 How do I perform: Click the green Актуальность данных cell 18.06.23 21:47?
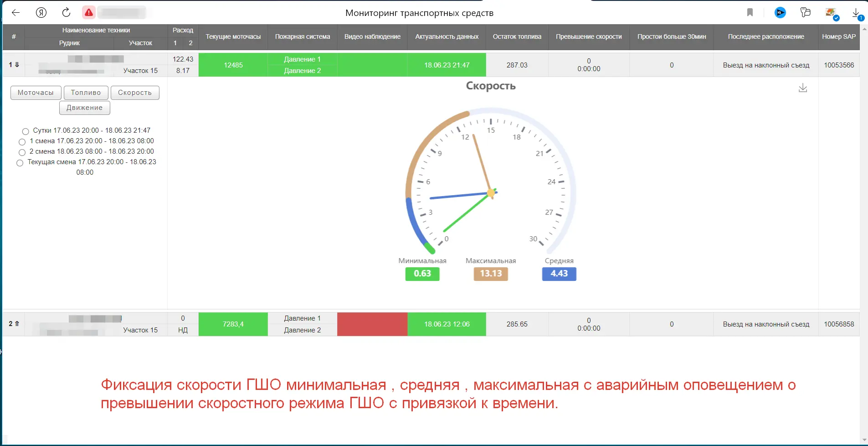tap(447, 64)
